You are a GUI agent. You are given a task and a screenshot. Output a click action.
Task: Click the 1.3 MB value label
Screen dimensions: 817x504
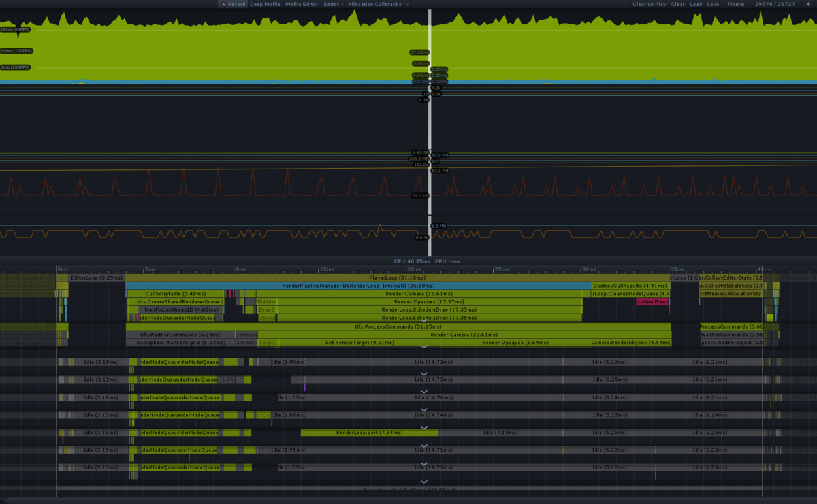(439, 226)
